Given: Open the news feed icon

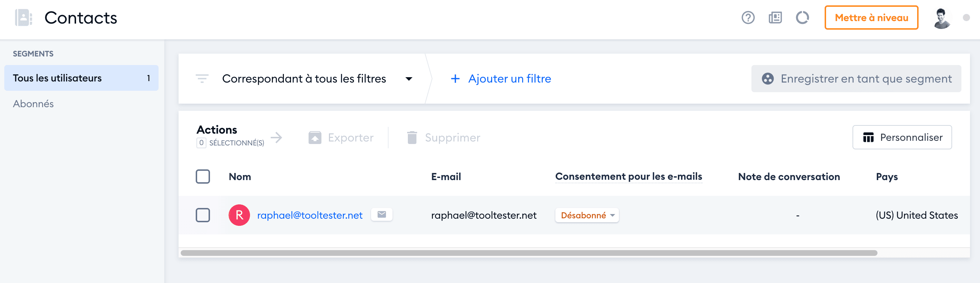Looking at the screenshot, I should 775,18.
